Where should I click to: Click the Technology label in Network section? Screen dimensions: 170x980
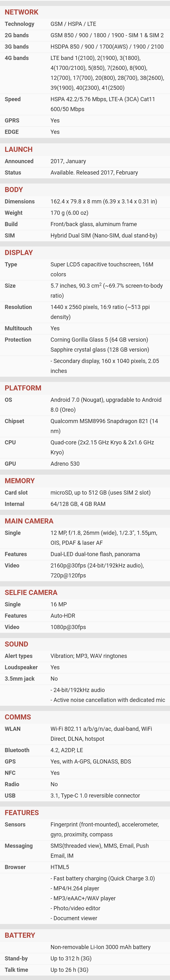[19, 24]
